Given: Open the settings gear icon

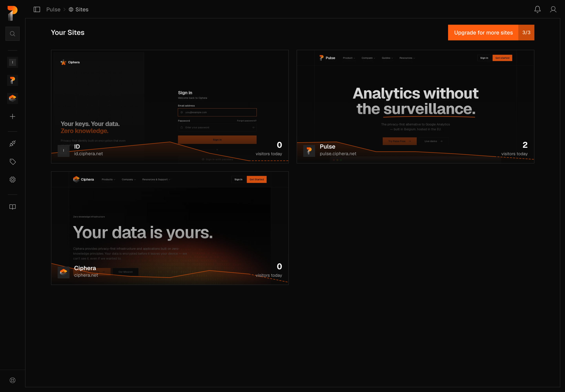Looking at the screenshot, I should point(13,180).
